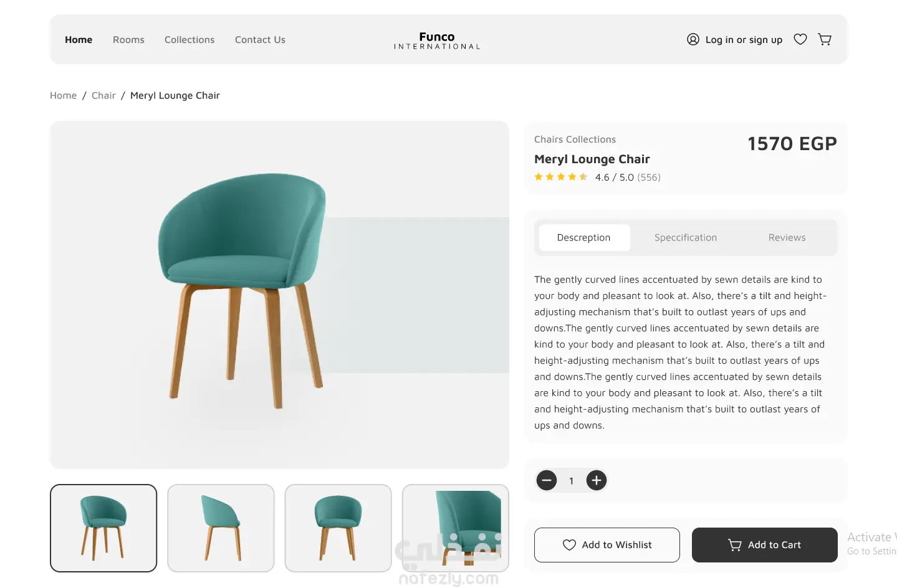Select the close-up chair thumbnail
The height and width of the screenshot is (588, 897).
tap(455, 528)
